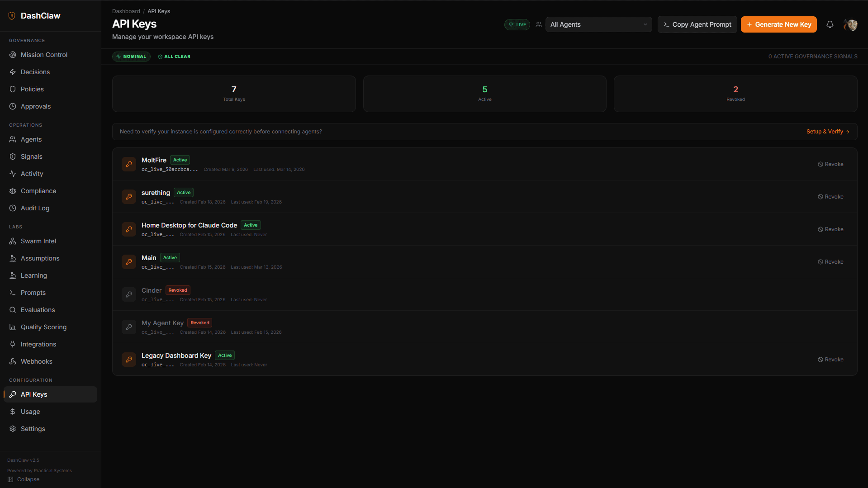Screen dimensions: 868x488
Task: Navigate to Swarm Intel
Action: pyautogui.click(x=38, y=241)
